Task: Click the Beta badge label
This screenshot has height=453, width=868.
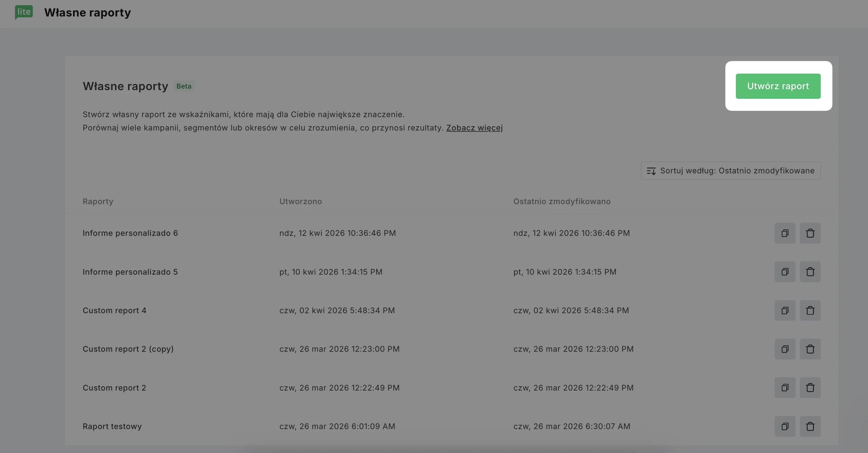Action: click(184, 86)
